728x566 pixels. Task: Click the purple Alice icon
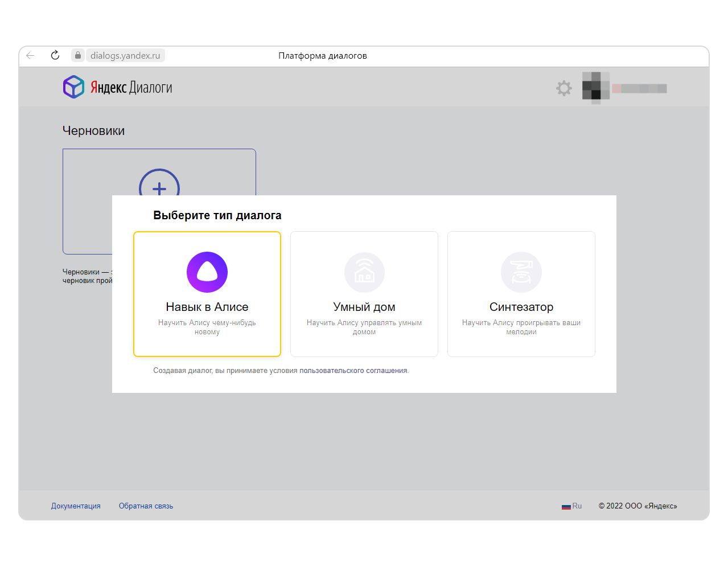[x=207, y=272]
